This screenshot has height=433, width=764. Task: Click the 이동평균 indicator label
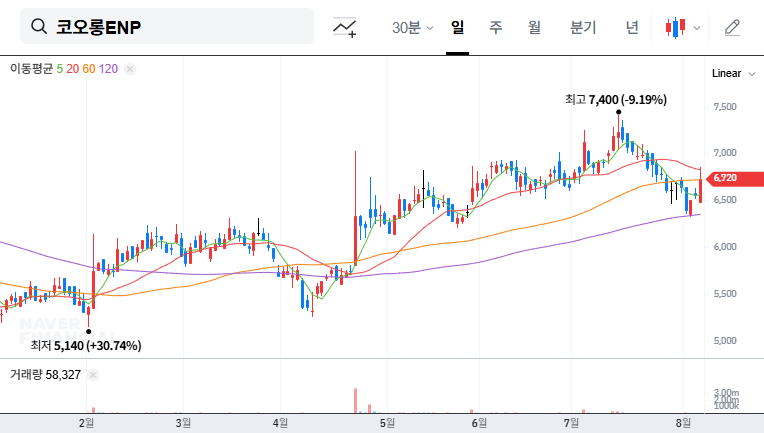coord(31,69)
